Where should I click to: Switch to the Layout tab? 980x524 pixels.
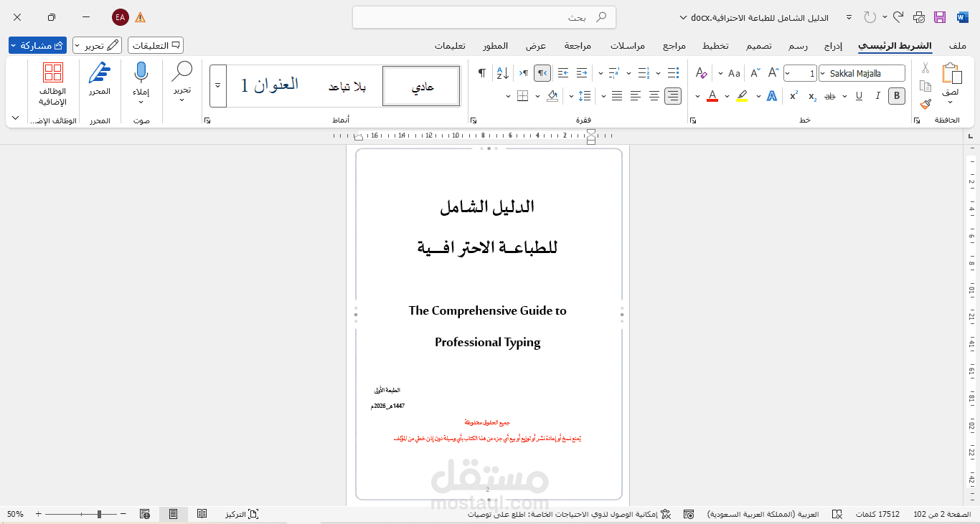tap(715, 45)
